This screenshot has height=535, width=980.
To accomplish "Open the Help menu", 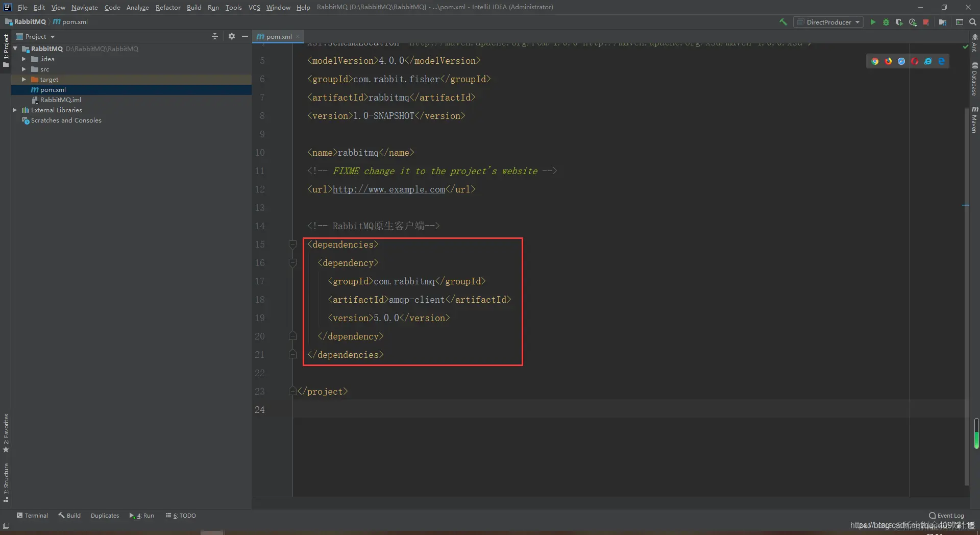I will click(x=303, y=7).
